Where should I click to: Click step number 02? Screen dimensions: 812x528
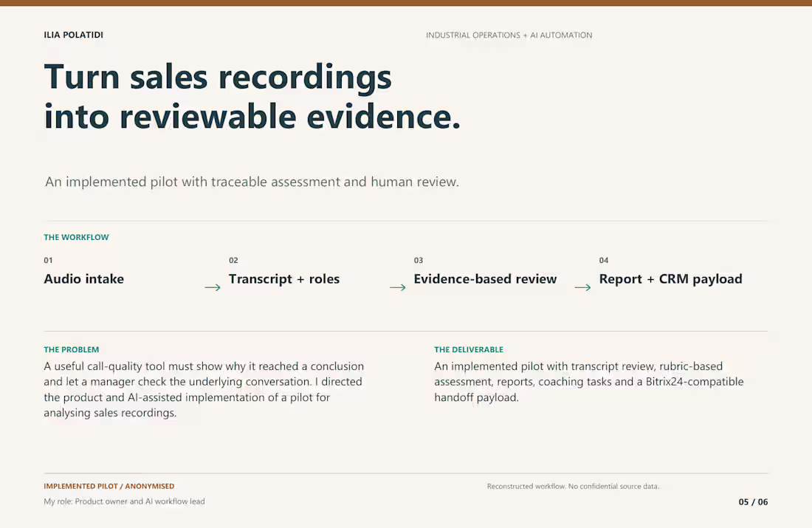coord(233,260)
